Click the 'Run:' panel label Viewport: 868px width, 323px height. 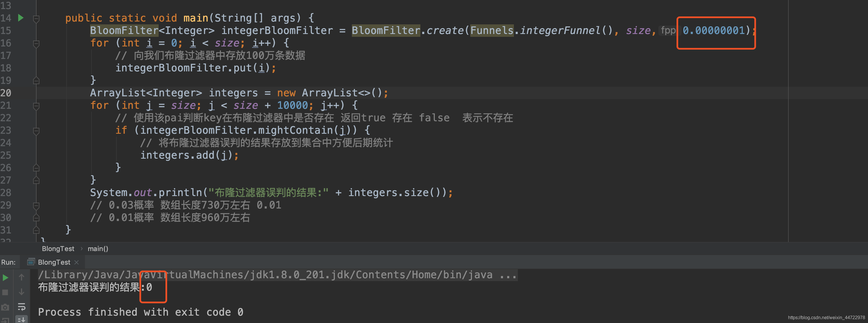coord(8,262)
